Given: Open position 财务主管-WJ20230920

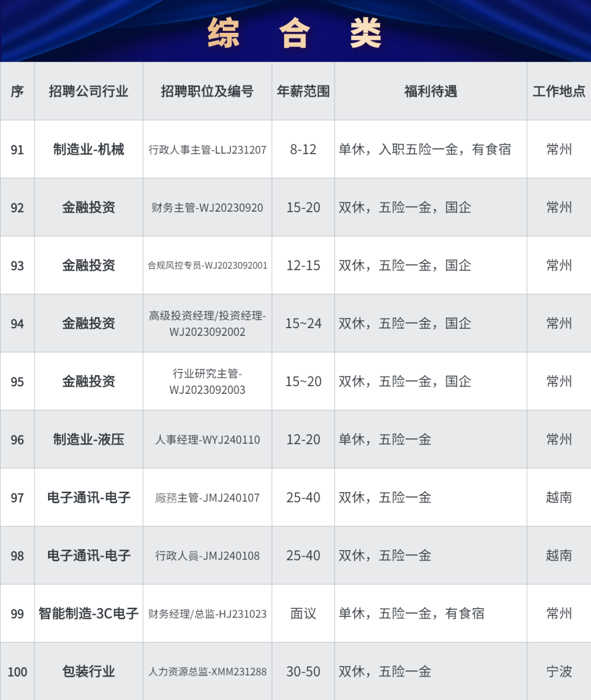Looking at the screenshot, I should point(207,208).
